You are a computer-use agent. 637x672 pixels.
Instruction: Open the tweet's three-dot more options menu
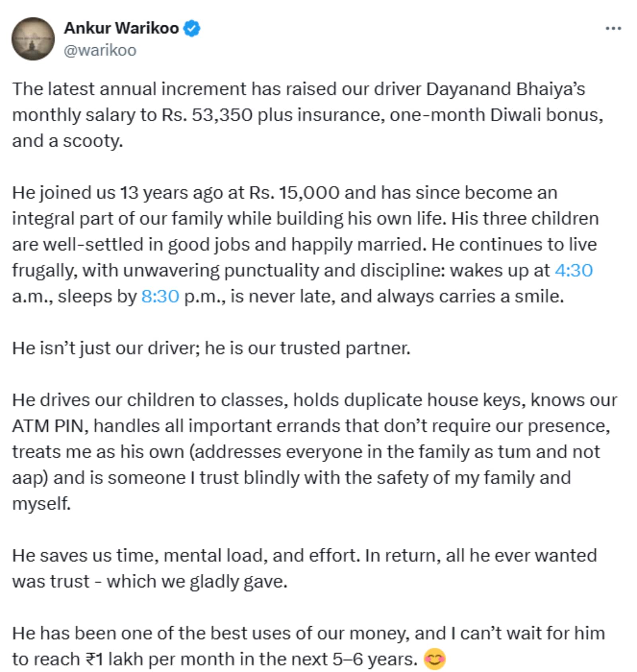(613, 28)
